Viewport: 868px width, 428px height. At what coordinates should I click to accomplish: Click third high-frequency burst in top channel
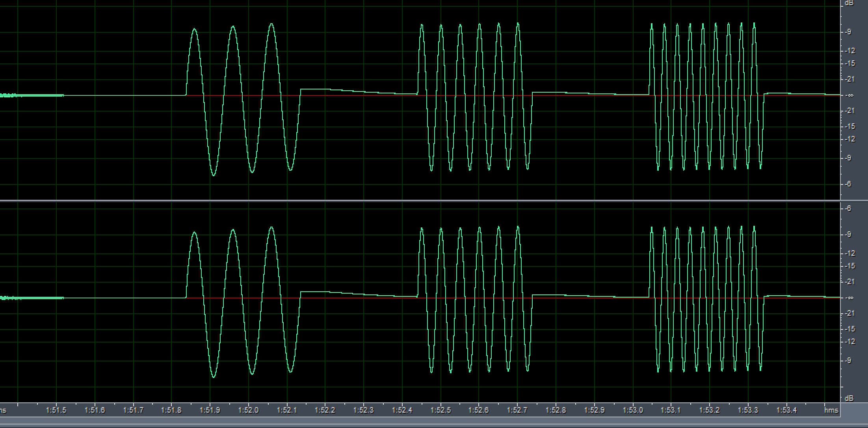pyautogui.click(x=706, y=95)
